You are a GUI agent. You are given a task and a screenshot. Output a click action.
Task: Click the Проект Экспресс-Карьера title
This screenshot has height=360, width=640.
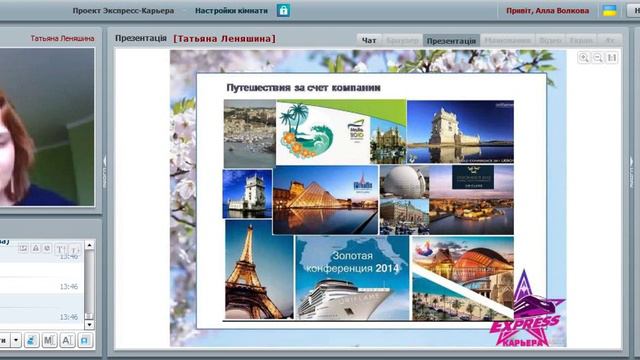point(123,11)
